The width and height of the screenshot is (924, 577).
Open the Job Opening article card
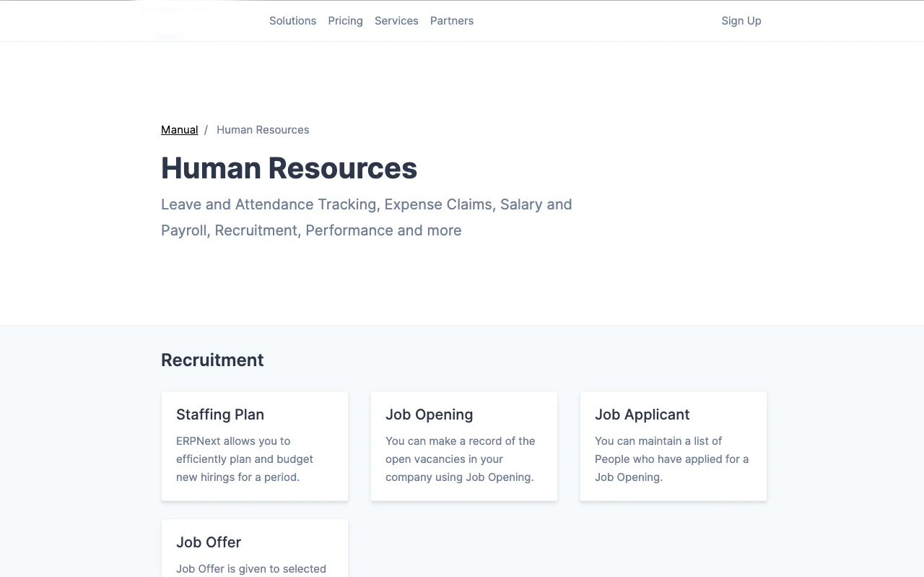463,446
